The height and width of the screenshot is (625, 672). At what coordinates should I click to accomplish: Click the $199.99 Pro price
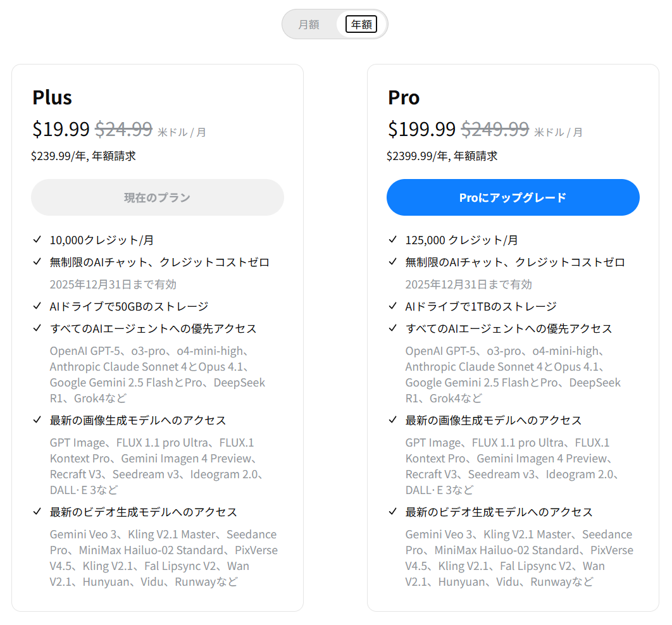pyautogui.click(x=421, y=129)
